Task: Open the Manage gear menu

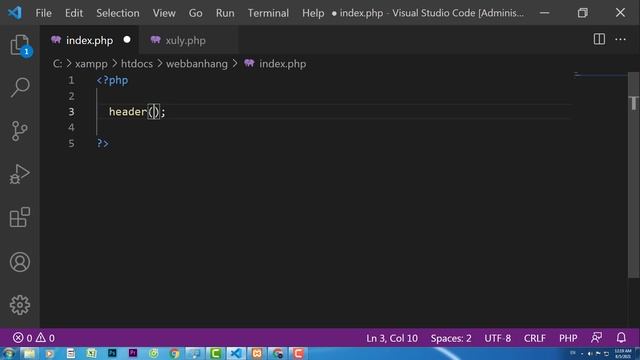Action: click(20, 305)
